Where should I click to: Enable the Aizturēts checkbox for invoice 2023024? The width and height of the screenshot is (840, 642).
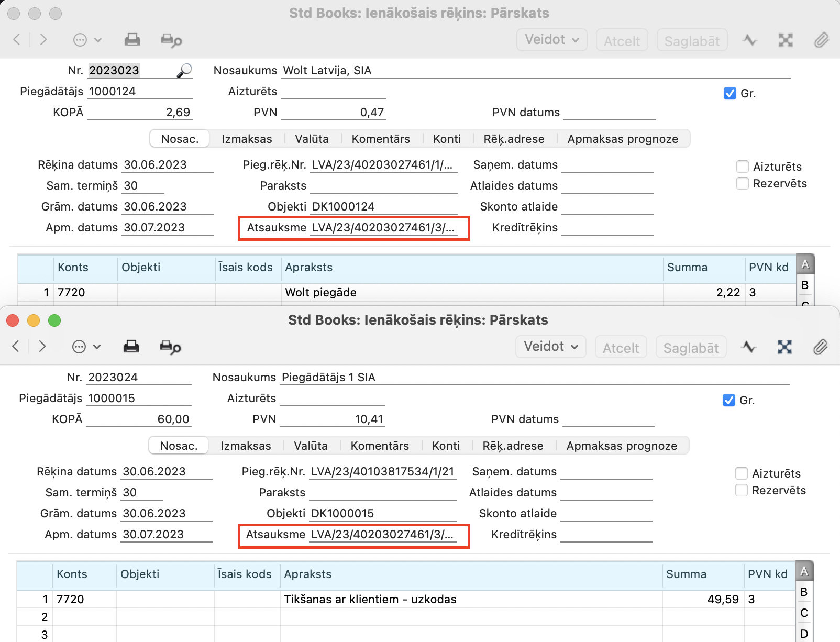pyautogui.click(x=742, y=473)
